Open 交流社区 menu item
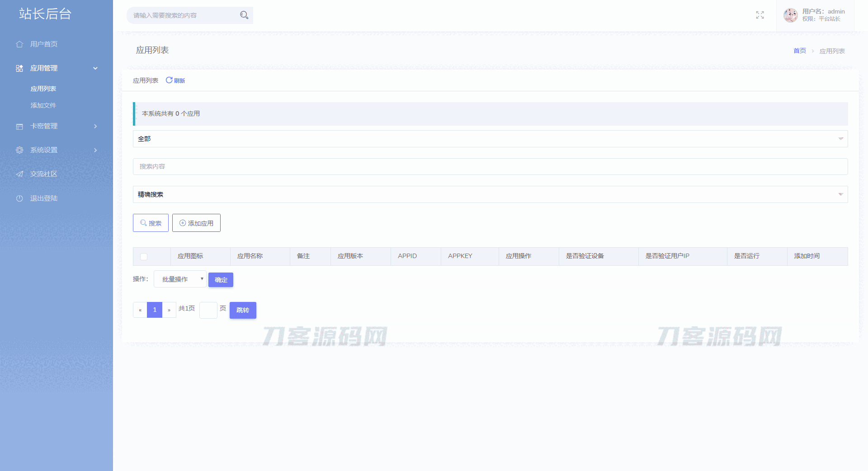Image resolution: width=868 pixels, height=471 pixels. [44, 174]
